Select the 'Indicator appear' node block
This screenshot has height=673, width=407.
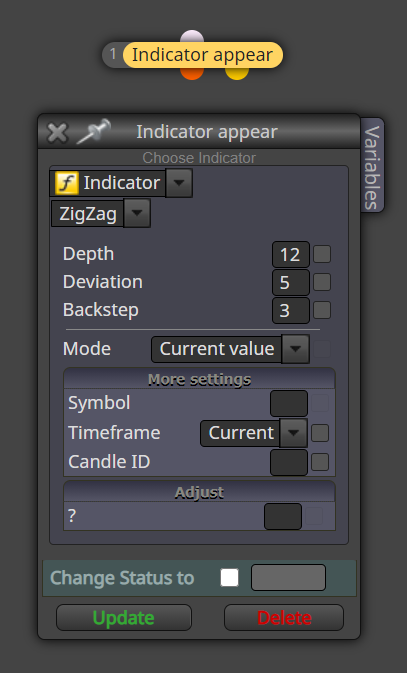pyautogui.click(x=203, y=55)
